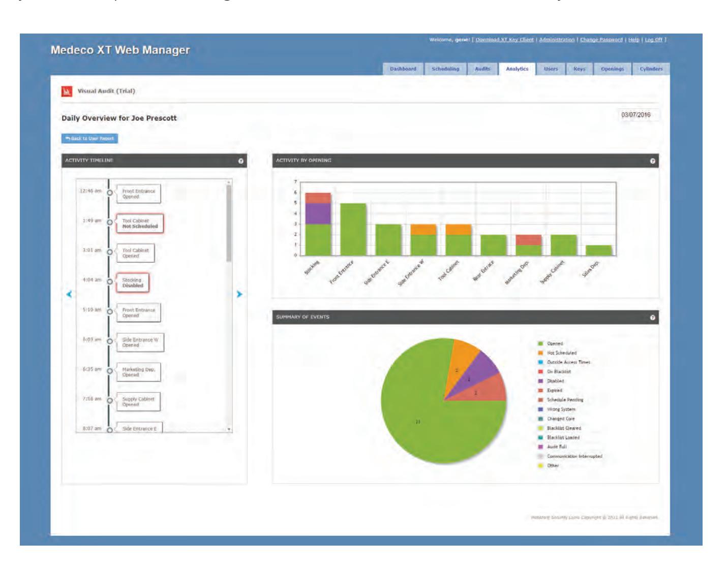
Task: Go to previous day with left arrow
Action: tap(69, 294)
